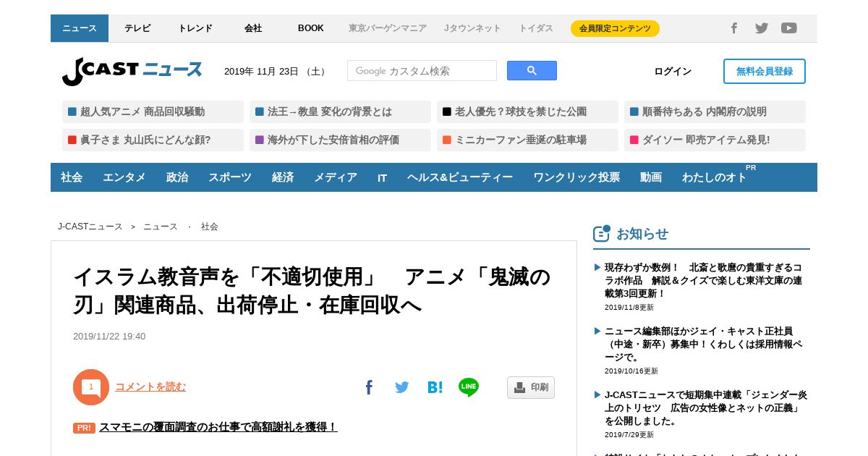Share article on Facebook

tap(369, 387)
